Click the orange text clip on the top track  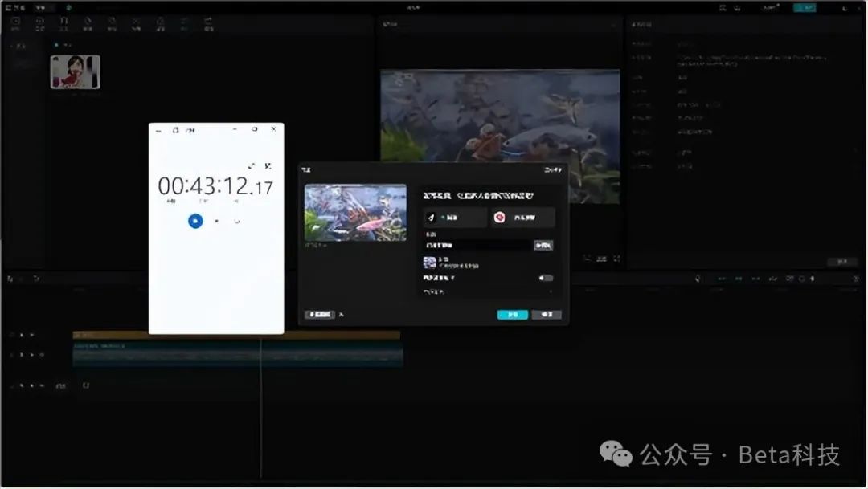click(x=236, y=335)
